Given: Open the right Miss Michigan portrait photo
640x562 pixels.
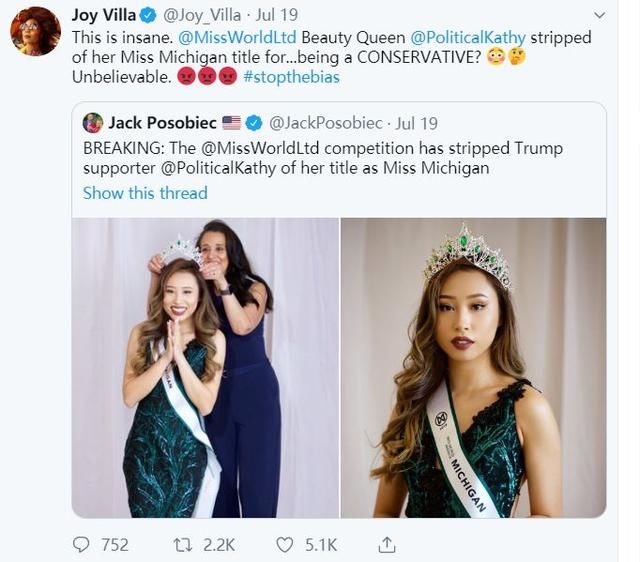Looking at the screenshot, I should click(x=473, y=366).
